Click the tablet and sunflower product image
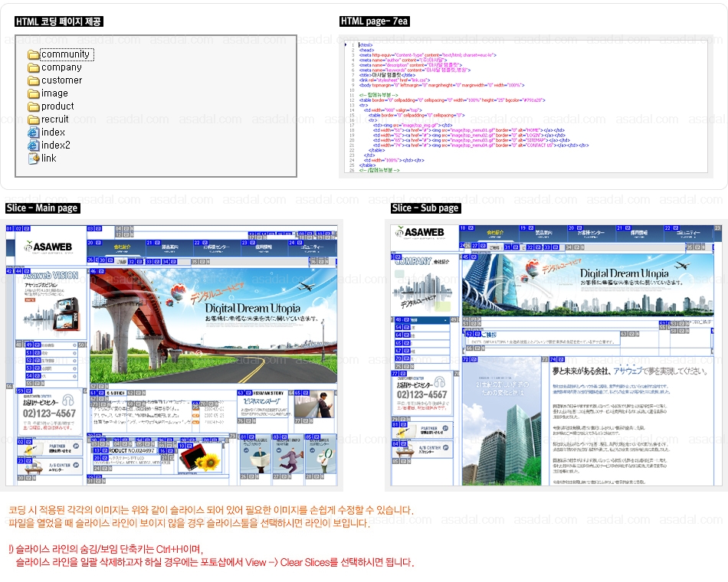This screenshot has height=582, width=728. (x=200, y=458)
